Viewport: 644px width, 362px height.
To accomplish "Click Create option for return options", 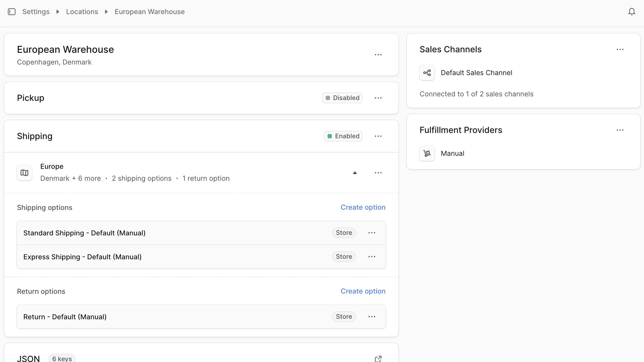I will click(363, 291).
